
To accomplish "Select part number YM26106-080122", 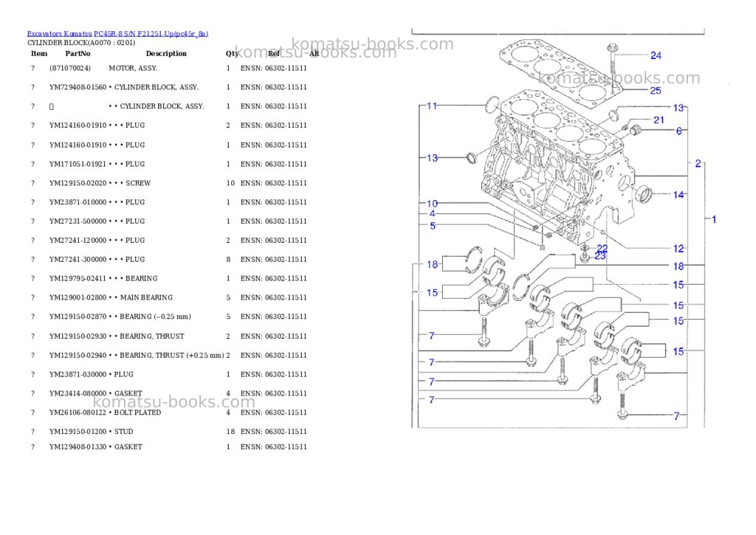I will pos(78,413).
